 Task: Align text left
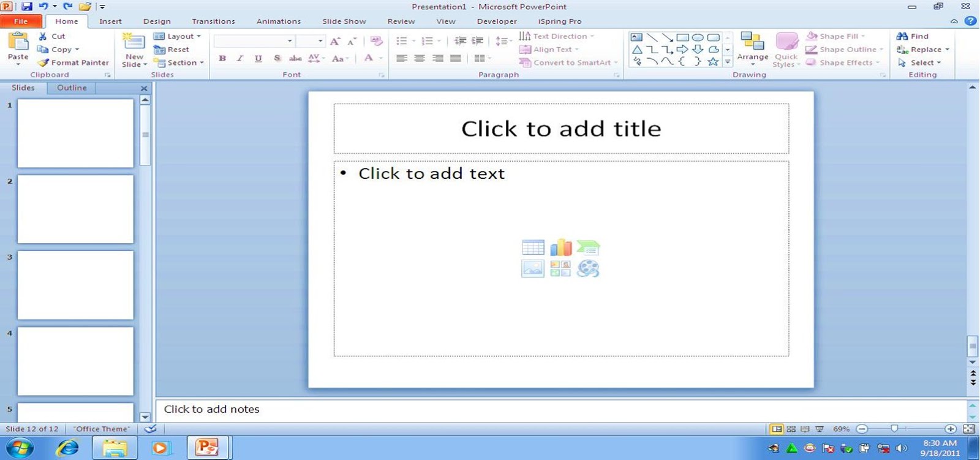[x=402, y=58]
